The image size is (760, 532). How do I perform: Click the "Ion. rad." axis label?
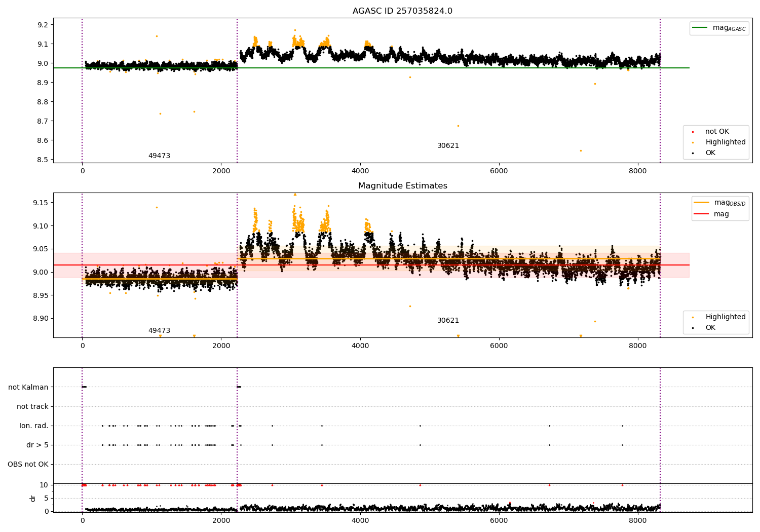tap(34, 426)
